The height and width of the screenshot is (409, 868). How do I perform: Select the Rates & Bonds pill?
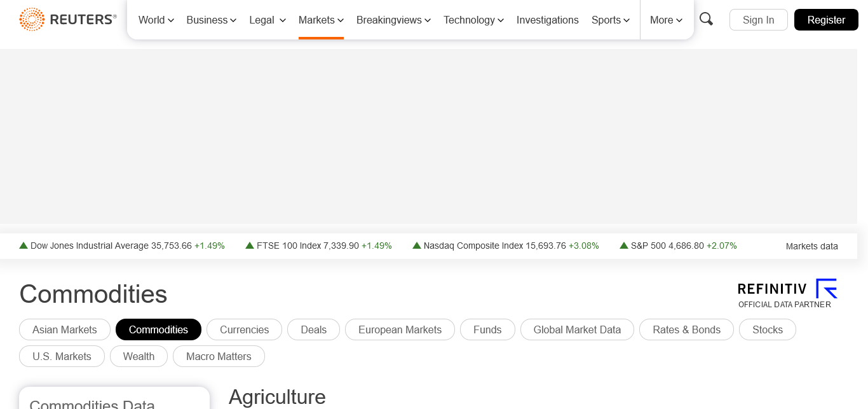[x=686, y=329]
